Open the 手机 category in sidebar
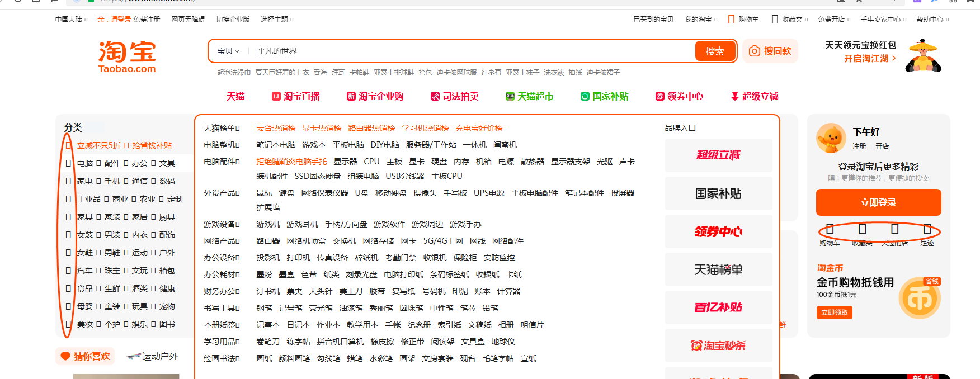Viewport: 980px width, 379px height. click(x=112, y=181)
